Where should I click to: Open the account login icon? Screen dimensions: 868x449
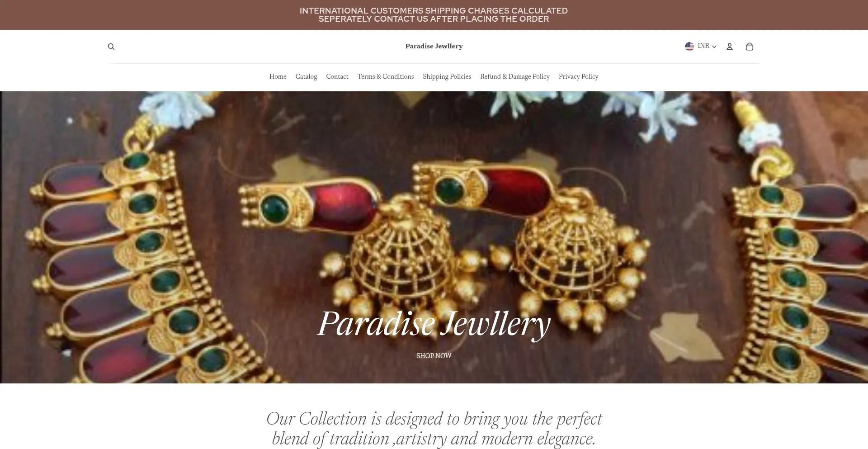click(x=729, y=47)
